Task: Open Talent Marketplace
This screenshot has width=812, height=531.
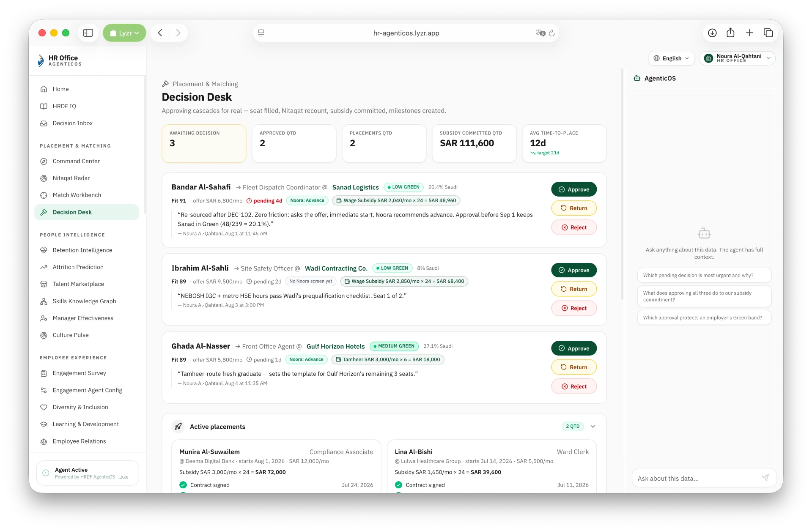Action: 86,284
